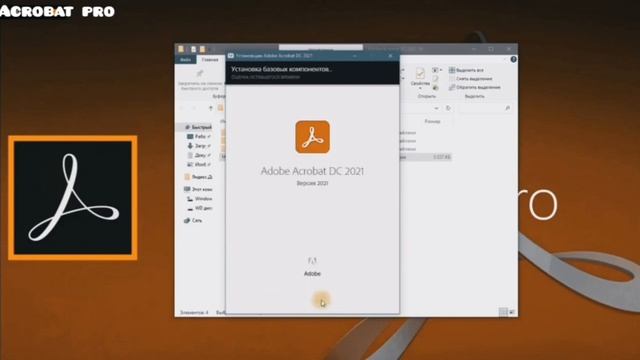Open the Загрузки shortcut in the sidebar

point(199,145)
